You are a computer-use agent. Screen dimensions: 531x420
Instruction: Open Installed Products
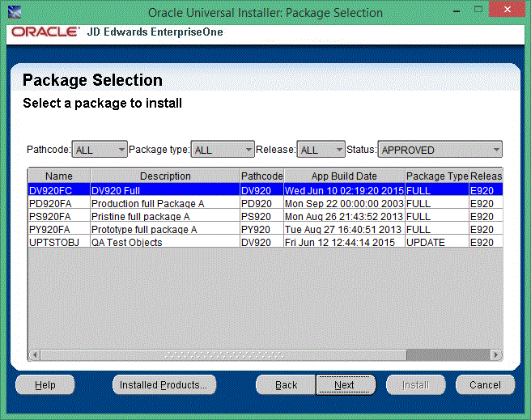point(164,385)
